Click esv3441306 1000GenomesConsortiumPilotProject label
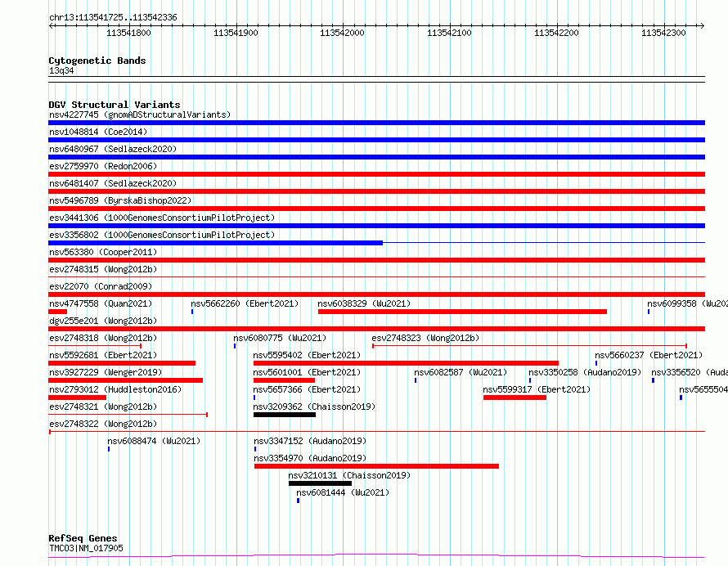 point(162,218)
